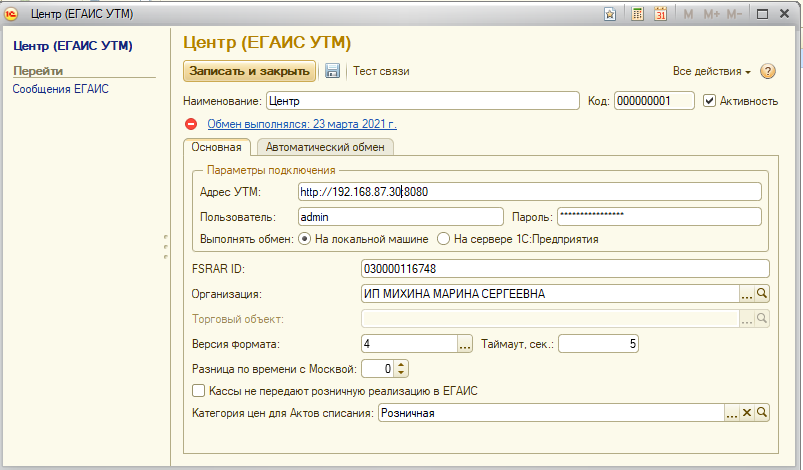Close the Центр (ЕГАИС УТМ) window
The image size is (803, 470).
coord(785,14)
